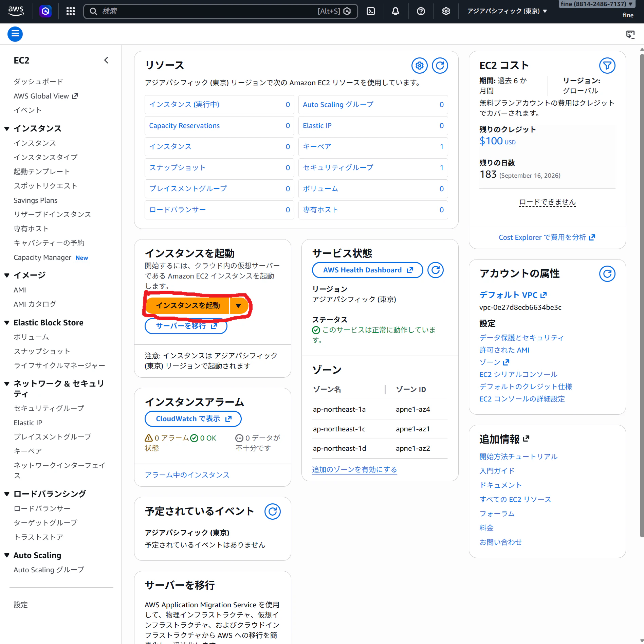This screenshot has height=644, width=644.
Task: Open ターゲットグループ in the sidebar
Action: coord(45,523)
